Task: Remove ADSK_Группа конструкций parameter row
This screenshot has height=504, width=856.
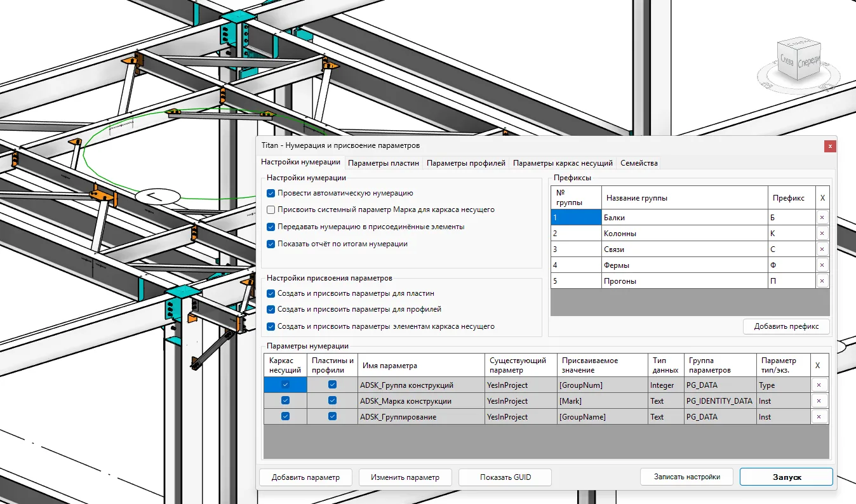Action: pyautogui.click(x=819, y=385)
